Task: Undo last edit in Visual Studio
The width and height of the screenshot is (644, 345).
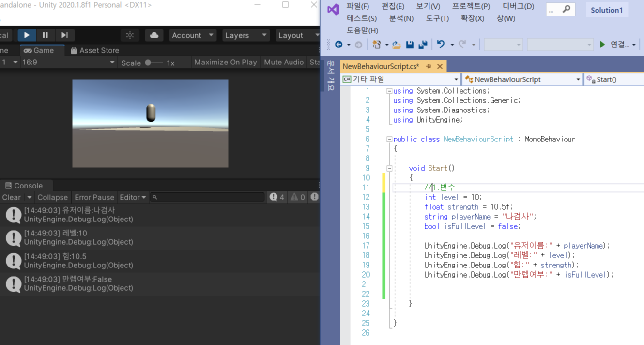Action: point(441,45)
